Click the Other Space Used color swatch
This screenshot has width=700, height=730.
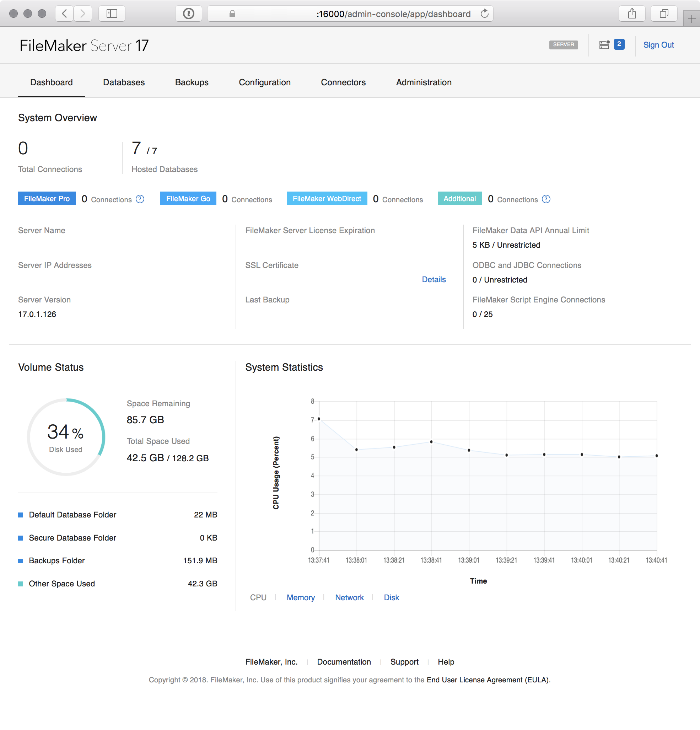click(21, 584)
